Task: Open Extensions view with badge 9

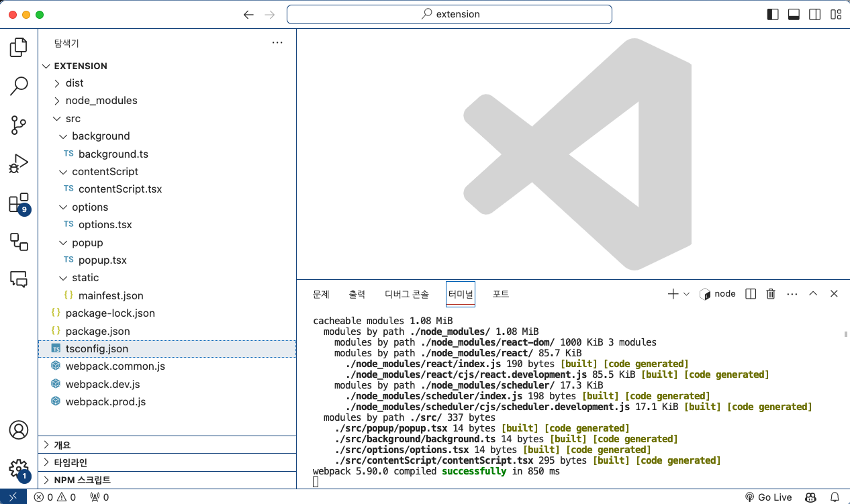Action: [19, 203]
